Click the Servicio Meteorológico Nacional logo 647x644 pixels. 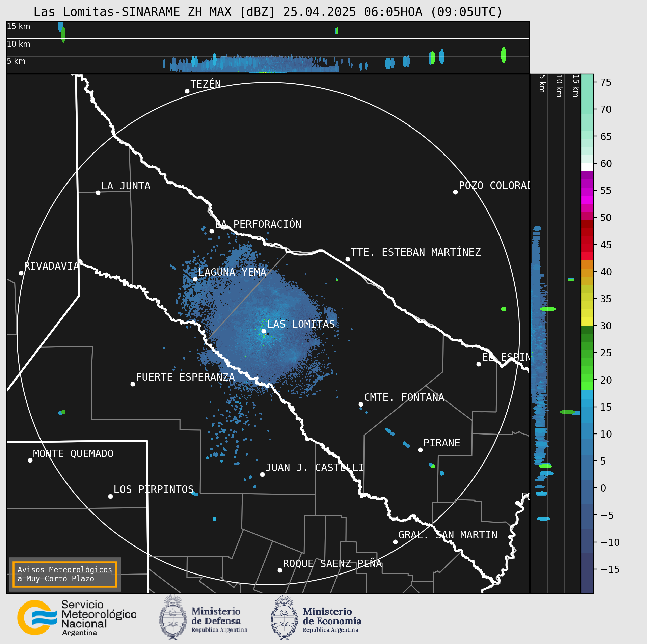77,618
